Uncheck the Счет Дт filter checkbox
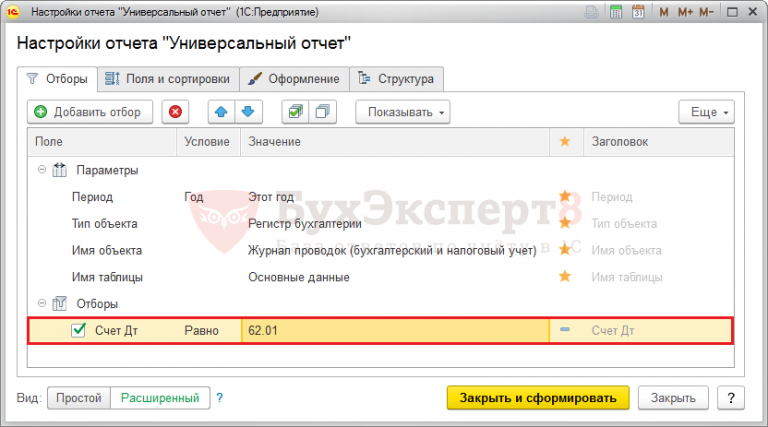This screenshot has height=427, width=768. pos(78,330)
